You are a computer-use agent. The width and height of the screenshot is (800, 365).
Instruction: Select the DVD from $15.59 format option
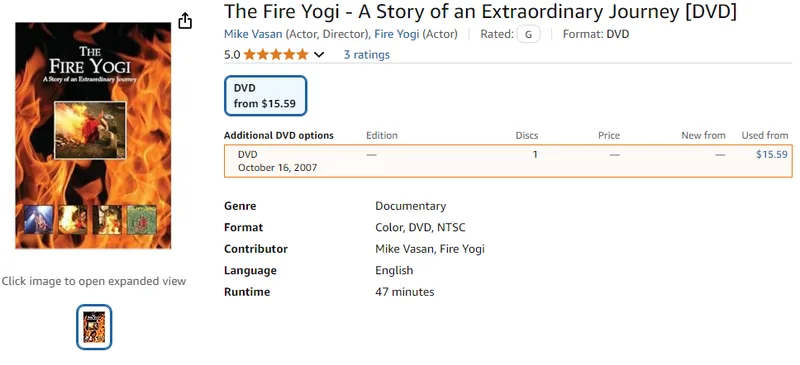tap(265, 96)
